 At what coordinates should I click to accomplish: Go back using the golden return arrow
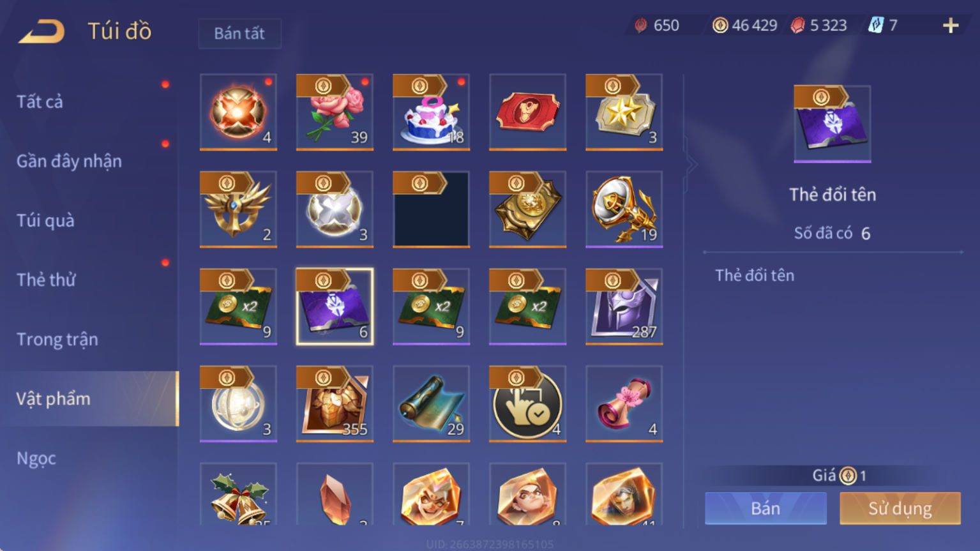(41, 31)
